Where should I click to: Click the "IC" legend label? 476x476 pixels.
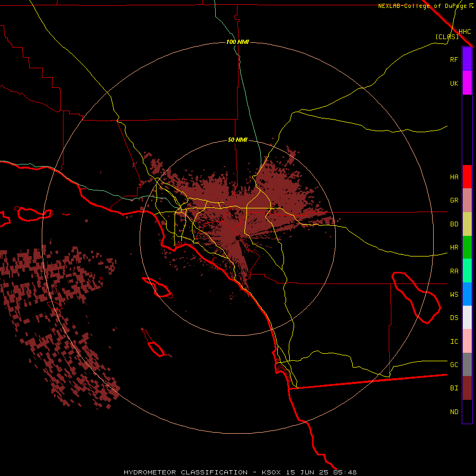click(454, 342)
